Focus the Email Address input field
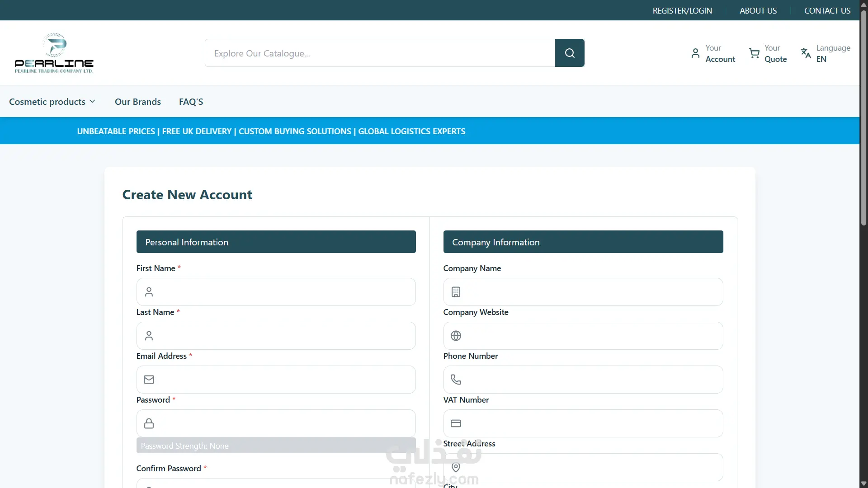The width and height of the screenshot is (868, 488). coord(276,380)
